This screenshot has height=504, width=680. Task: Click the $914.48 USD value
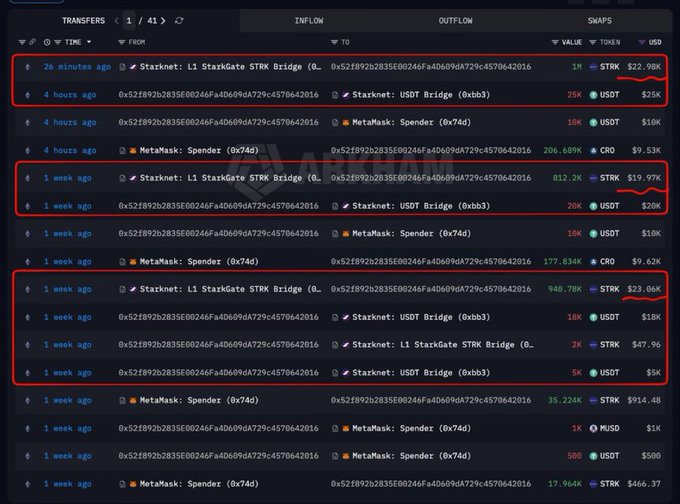pyautogui.click(x=644, y=400)
